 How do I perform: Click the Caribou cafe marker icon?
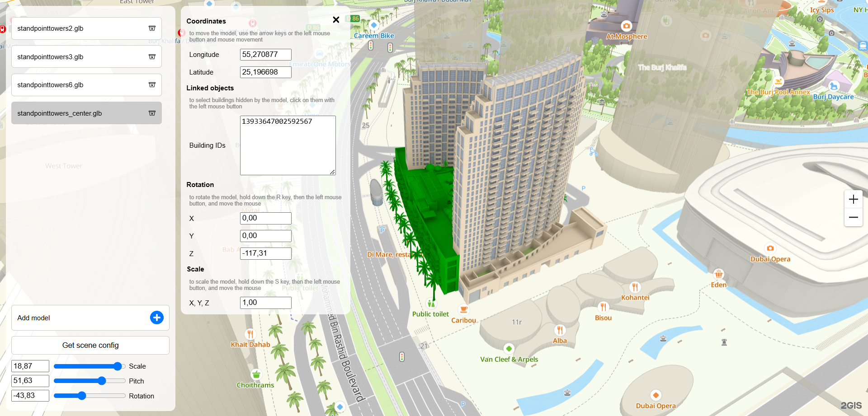coord(463,310)
